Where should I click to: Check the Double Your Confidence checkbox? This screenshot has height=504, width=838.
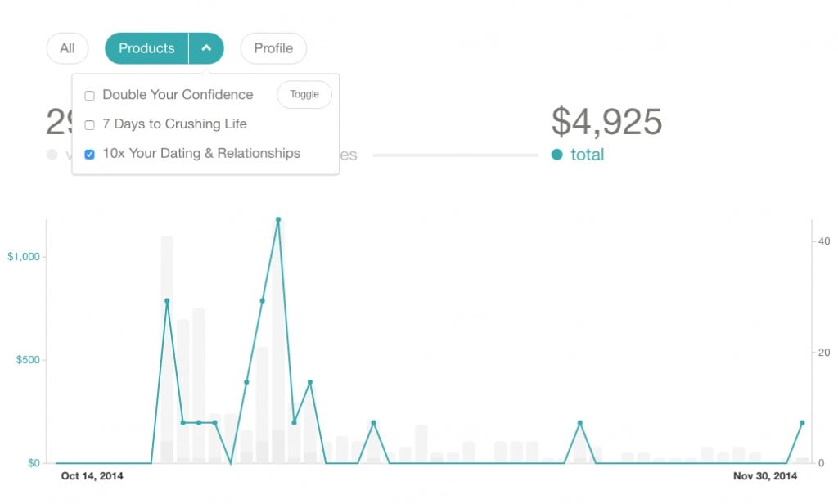click(x=90, y=96)
